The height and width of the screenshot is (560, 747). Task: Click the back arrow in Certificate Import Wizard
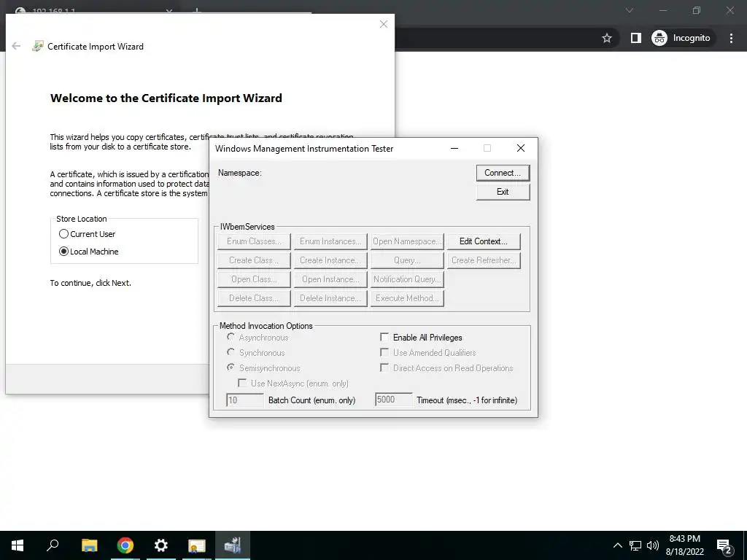pos(16,46)
